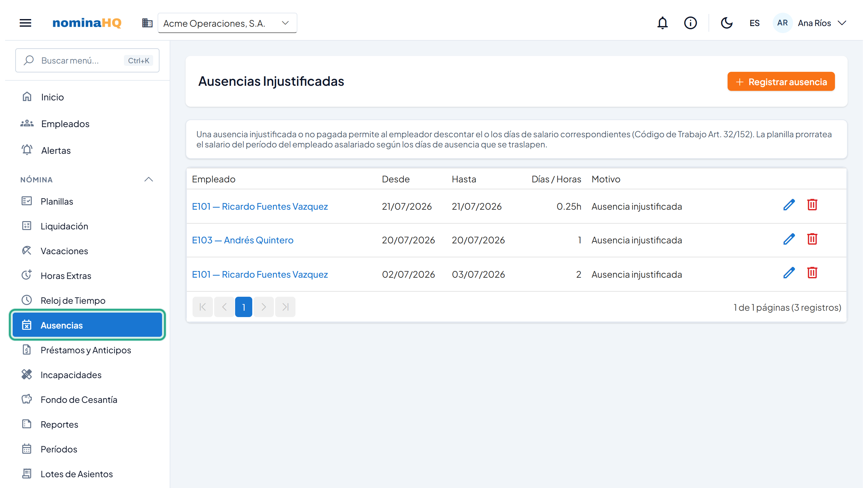Edit Andrés Quintero's absence record
The image size is (868, 488).
[x=789, y=239]
